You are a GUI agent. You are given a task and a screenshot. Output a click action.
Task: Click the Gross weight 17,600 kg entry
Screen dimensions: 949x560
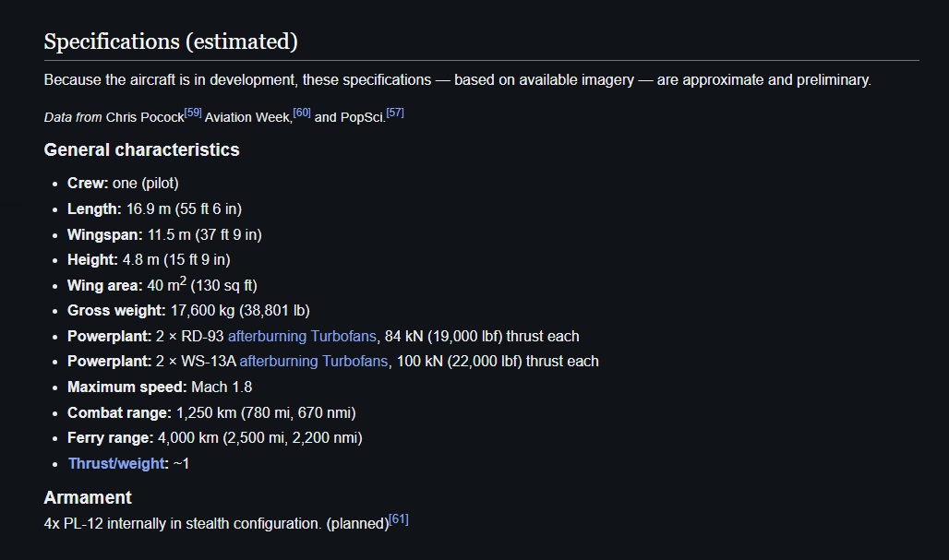coord(188,311)
